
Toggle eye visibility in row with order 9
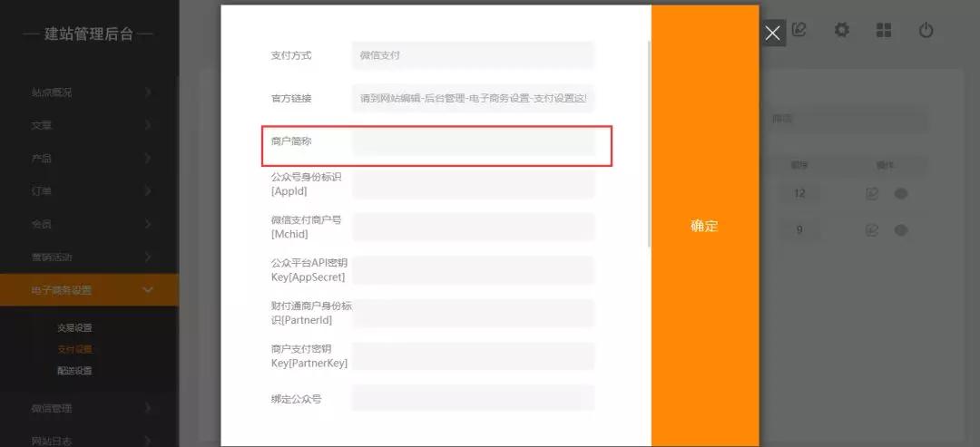pyautogui.click(x=900, y=229)
